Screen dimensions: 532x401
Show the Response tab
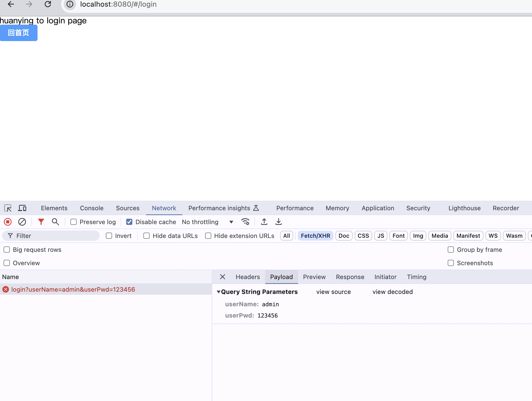(350, 277)
